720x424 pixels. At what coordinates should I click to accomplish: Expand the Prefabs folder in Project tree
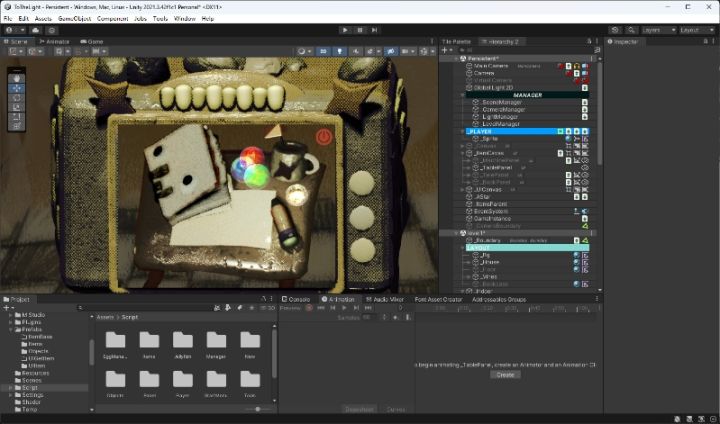coord(12,331)
